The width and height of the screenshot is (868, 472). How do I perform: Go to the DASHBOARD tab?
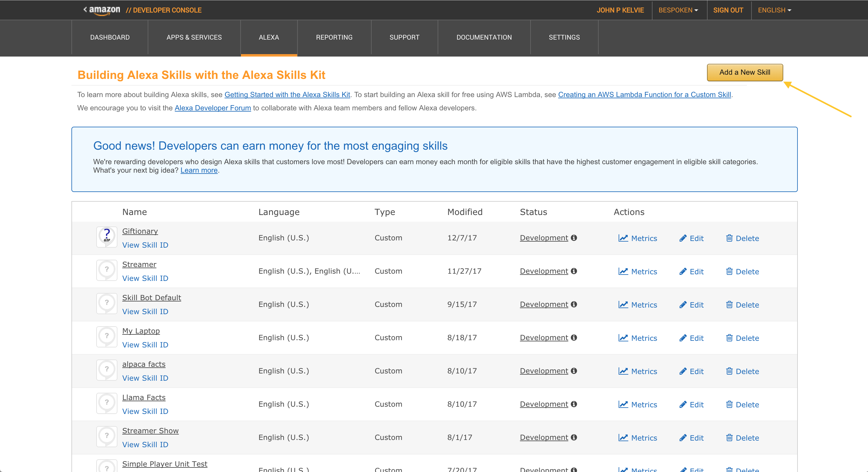[x=110, y=37]
